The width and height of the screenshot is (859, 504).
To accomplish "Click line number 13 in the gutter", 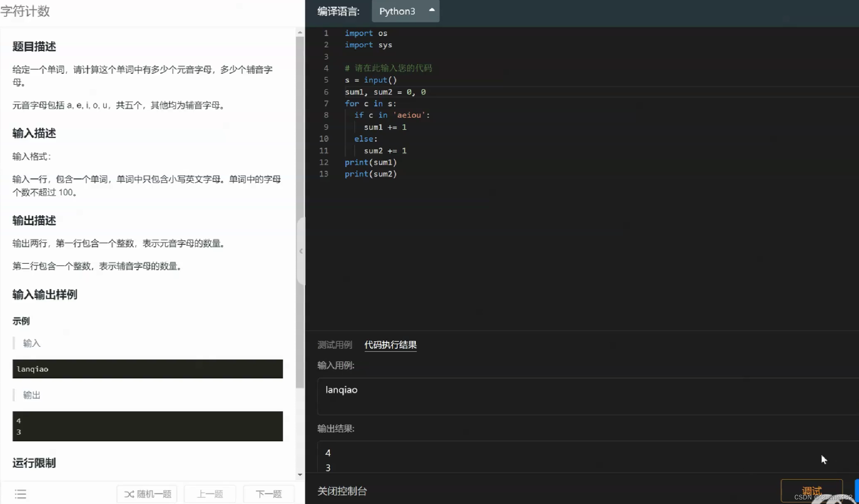I will (323, 174).
